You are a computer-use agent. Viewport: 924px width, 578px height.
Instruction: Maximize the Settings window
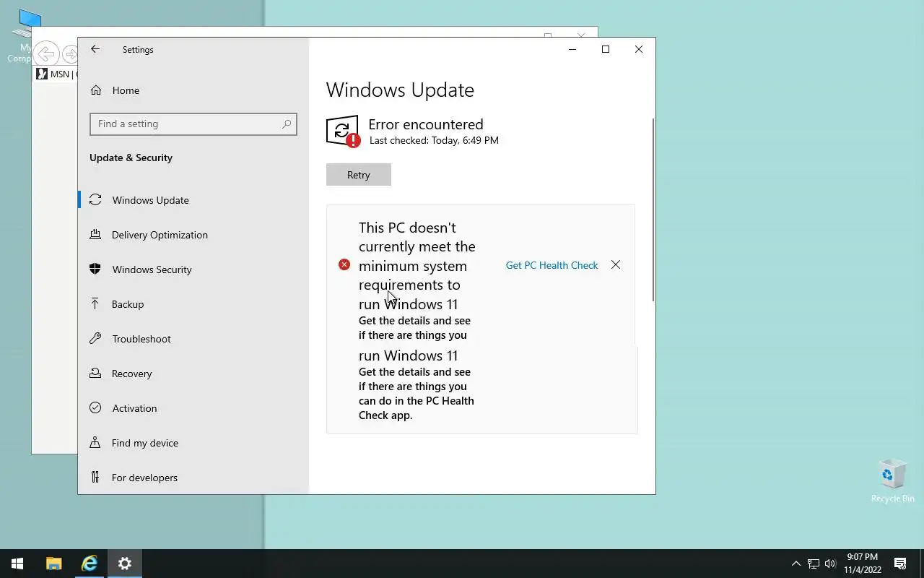click(x=606, y=49)
